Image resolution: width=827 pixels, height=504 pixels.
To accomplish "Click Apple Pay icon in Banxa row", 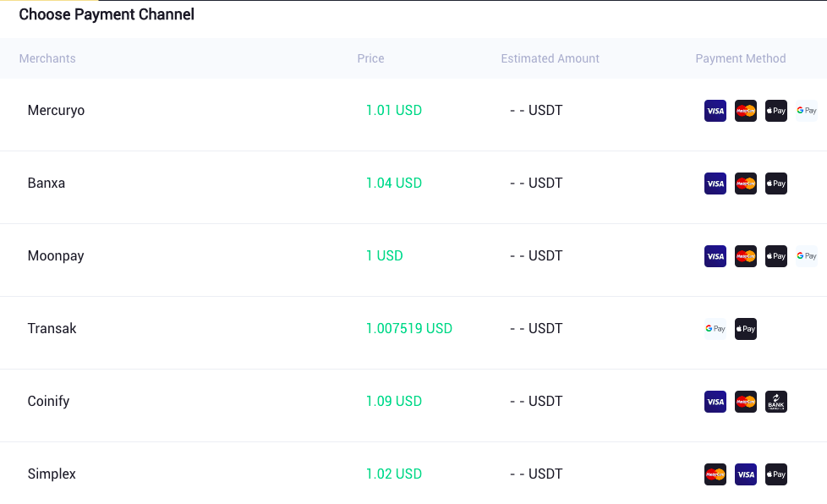I will click(x=775, y=184).
